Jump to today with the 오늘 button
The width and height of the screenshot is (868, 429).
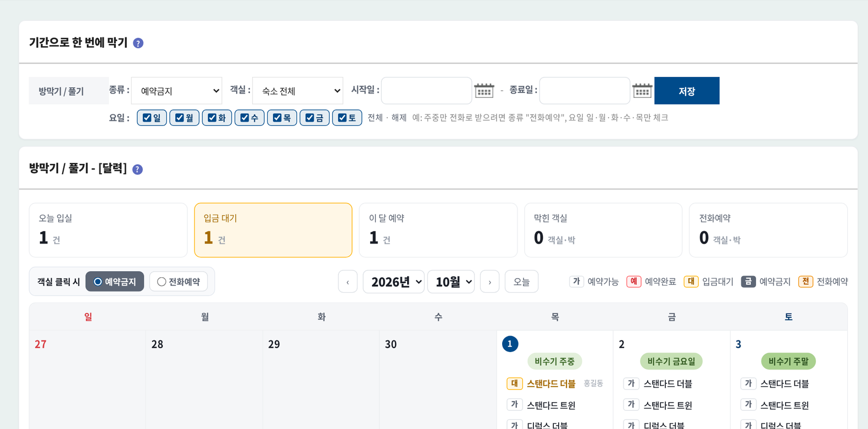pos(521,282)
